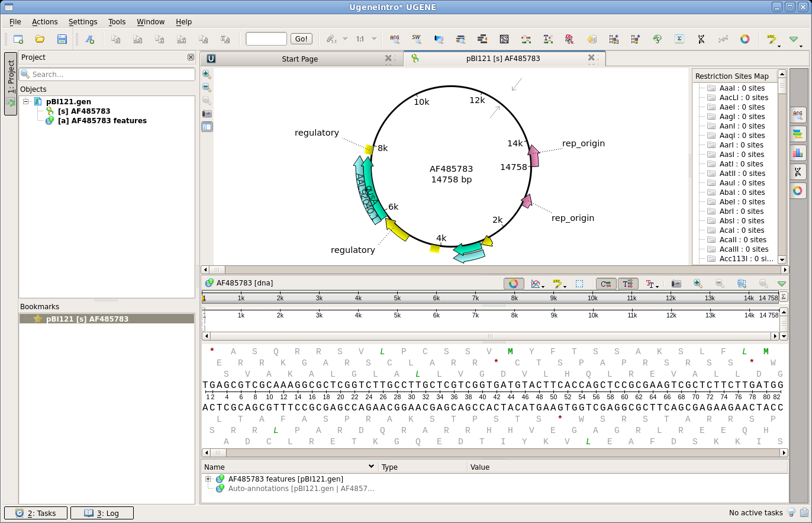Select [a] AF485783 features in project tree
The image size is (812, 523).
(x=102, y=121)
